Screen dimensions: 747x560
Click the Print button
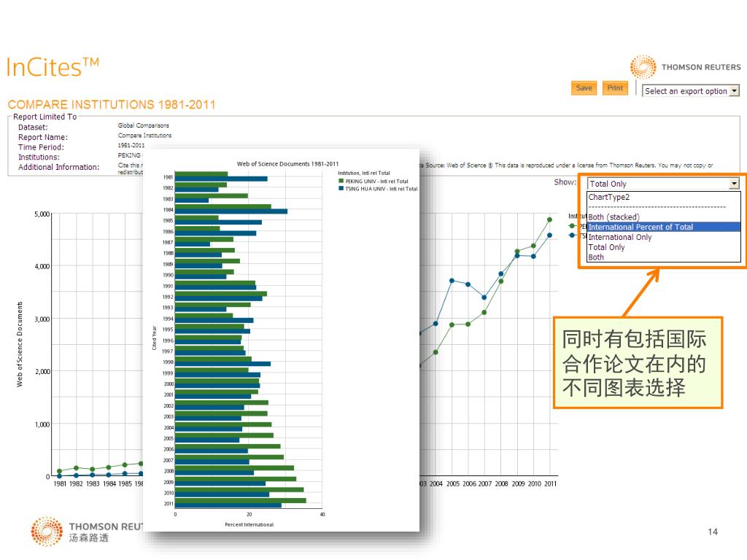coord(614,88)
